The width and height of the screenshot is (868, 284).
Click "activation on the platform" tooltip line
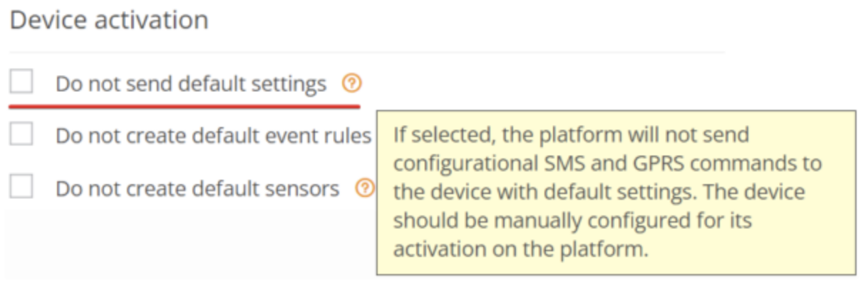click(521, 250)
